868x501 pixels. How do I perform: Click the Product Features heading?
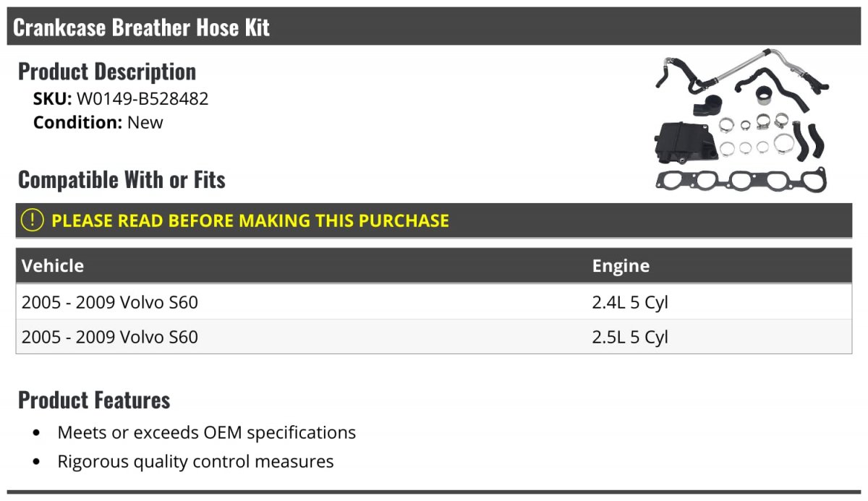click(x=94, y=400)
